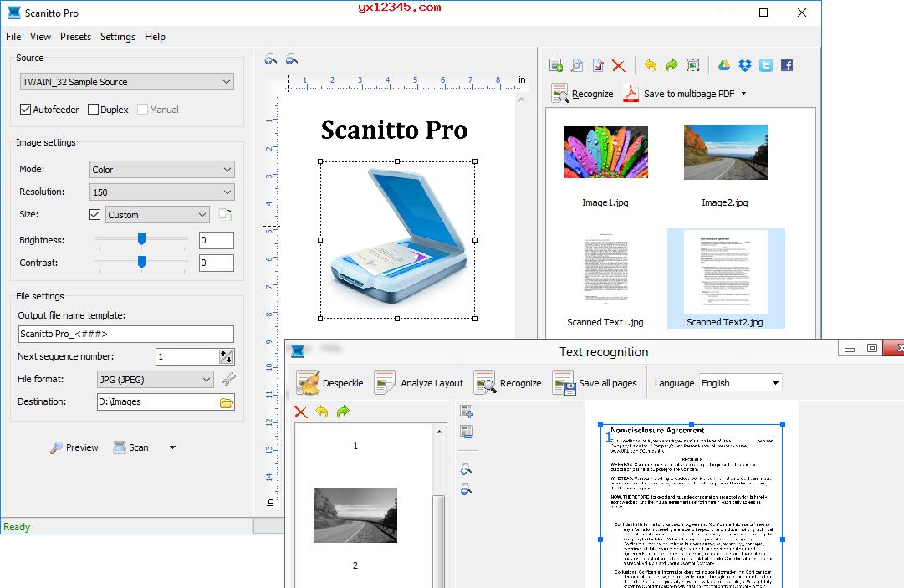Click Recognize in the main Scanitto toolbar

(x=582, y=94)
